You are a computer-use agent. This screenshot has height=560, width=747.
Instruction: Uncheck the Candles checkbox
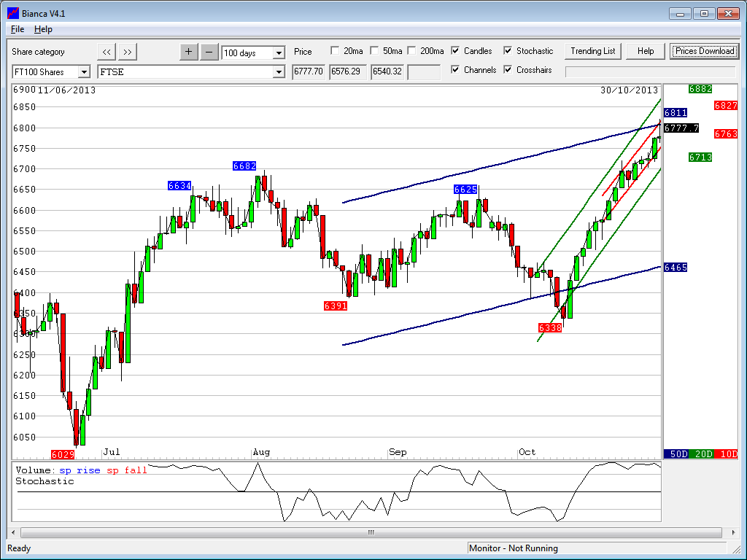[x=455, y=51]
